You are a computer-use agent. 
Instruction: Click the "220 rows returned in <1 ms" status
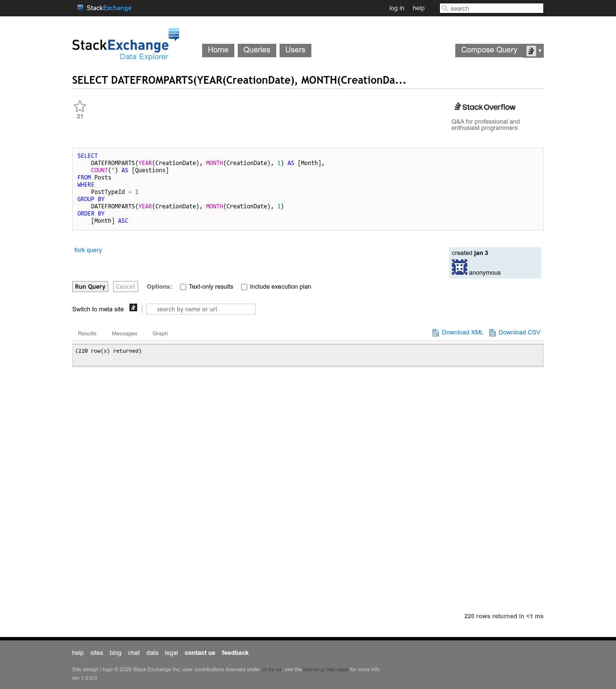coord(504,616)
